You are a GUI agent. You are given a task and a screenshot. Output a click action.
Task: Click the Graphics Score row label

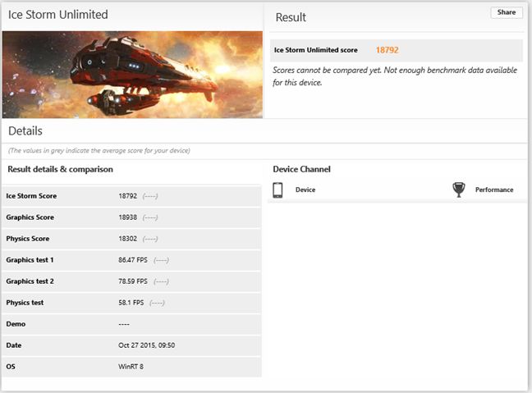tap(30, 217)
